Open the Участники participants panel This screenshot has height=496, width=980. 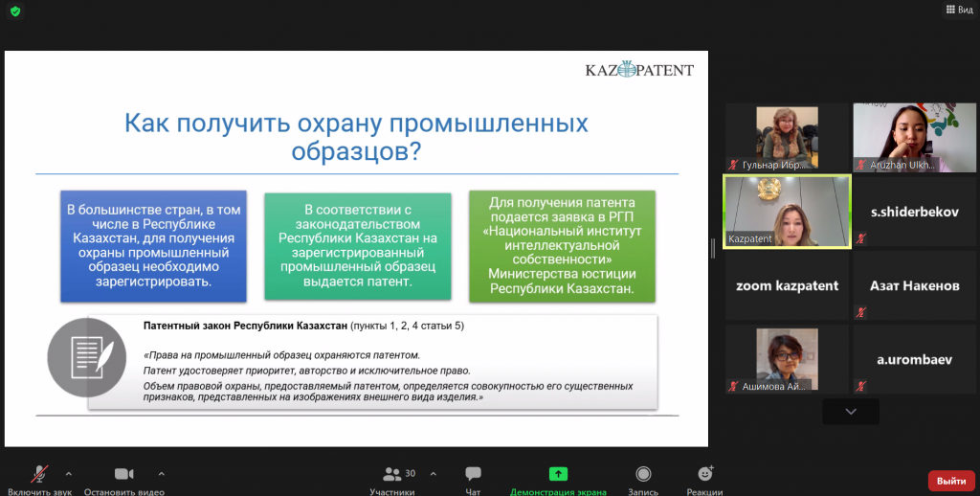(392, 477)
